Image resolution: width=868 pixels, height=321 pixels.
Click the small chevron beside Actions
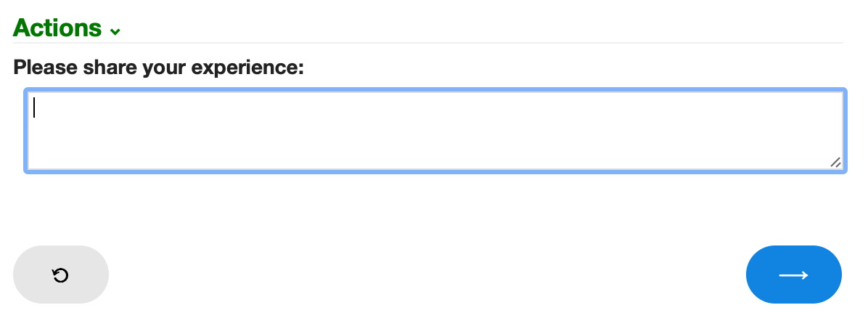click(x=115, y=32)
